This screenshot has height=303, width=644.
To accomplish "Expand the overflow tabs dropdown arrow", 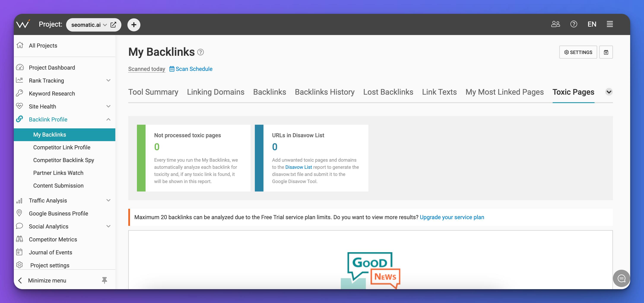I will pyautogui.click(x=609, y=92).
